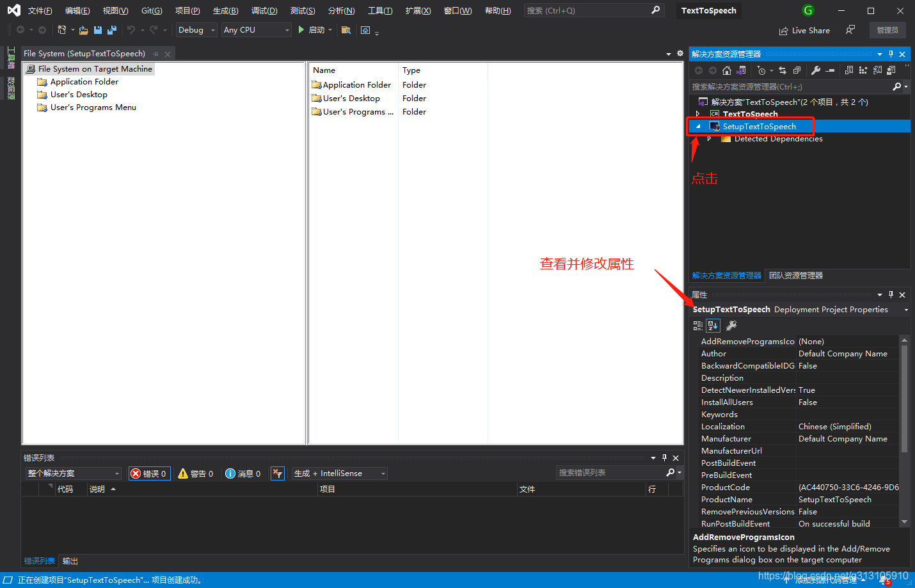The height and width of the screenshot is (588, 915).
Task: Click the Categorized view icon in Properties
Action: coord(698,326)
